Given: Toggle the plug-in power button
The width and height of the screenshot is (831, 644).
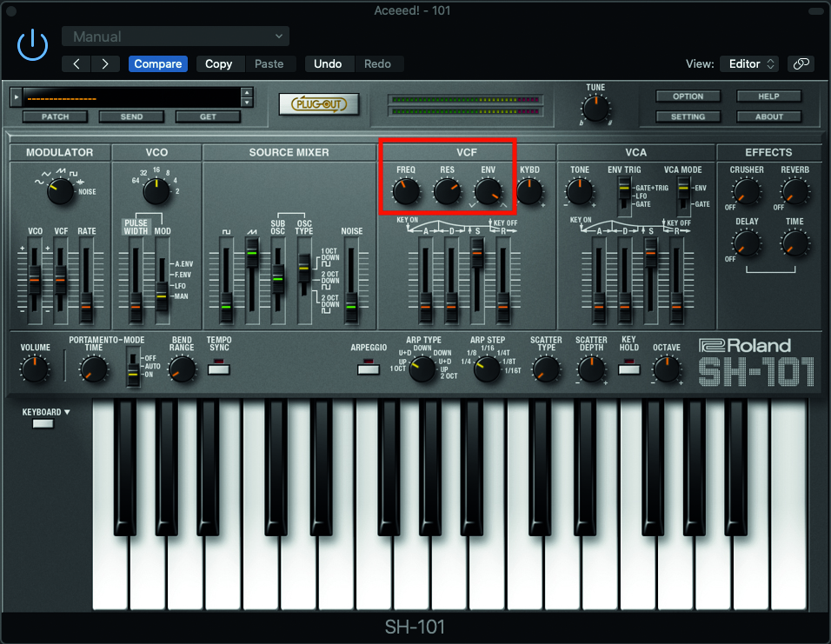Looking at the screenshot, I should (x=32, y=45).
